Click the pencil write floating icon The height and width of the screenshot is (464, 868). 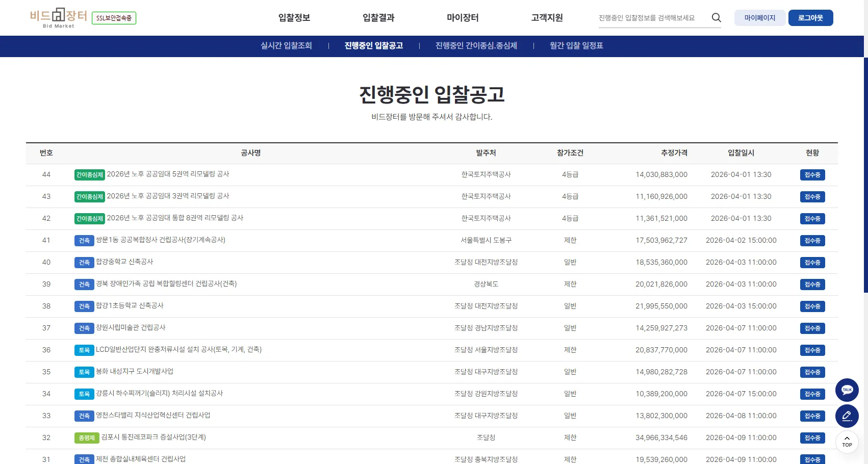click(x=847, y=416)
